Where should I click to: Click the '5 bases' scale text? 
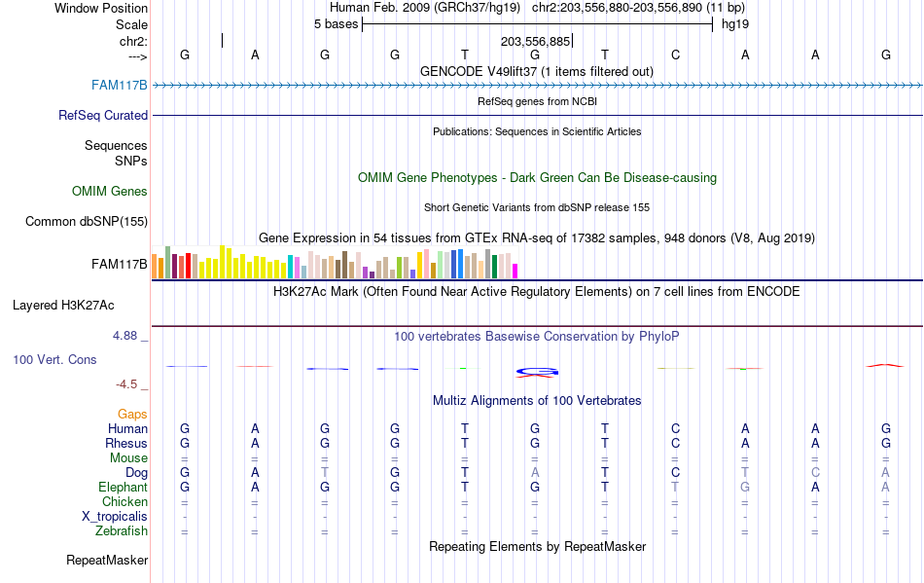[x=336, y=24]
